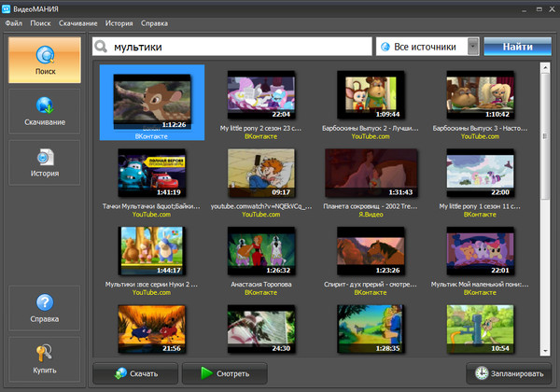Click ВКонтакте under My little pony 1 сезон

coord(480,215)
